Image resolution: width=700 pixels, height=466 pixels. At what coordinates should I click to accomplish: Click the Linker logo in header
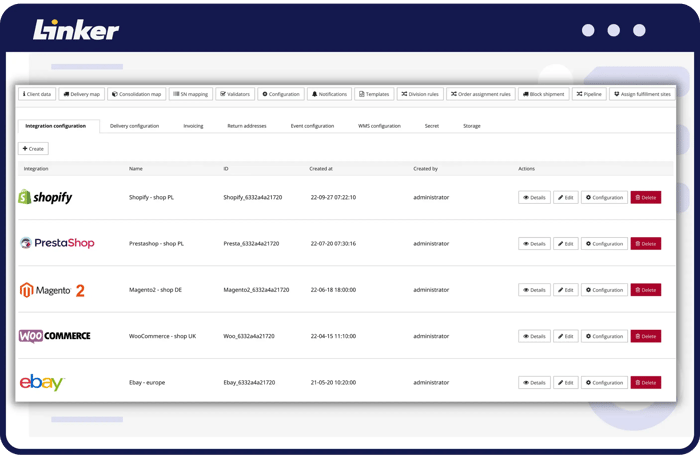coord(76,30)
